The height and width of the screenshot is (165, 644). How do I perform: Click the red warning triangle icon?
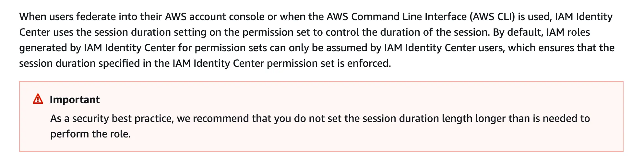click(x=38, y=99)
